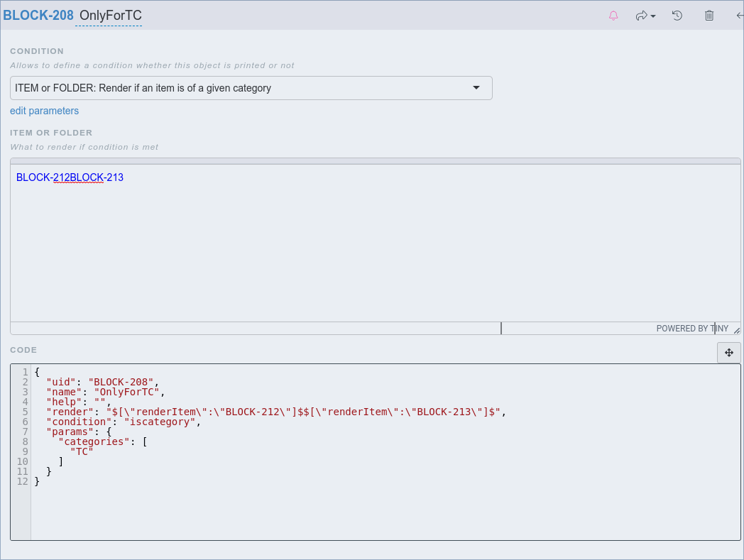Delete item with the trash icon
744x560 pixels.
(709, 16)
